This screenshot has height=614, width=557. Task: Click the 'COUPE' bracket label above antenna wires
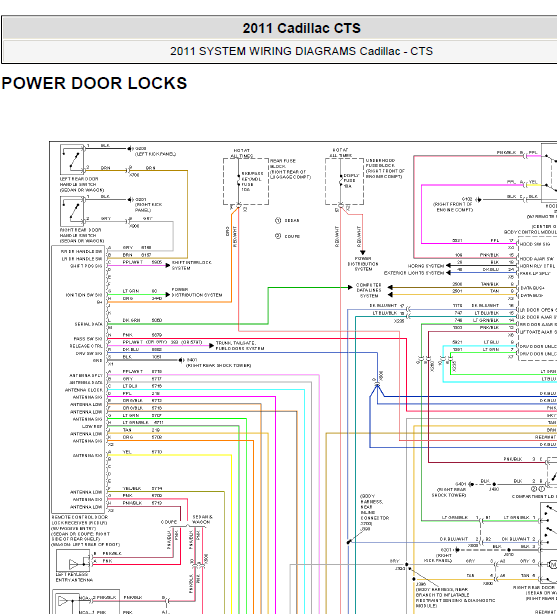click(x=169, y=522)
